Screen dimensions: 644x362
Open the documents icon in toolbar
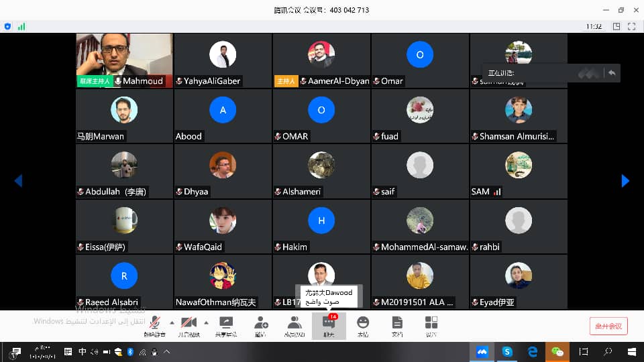(397, 325)
